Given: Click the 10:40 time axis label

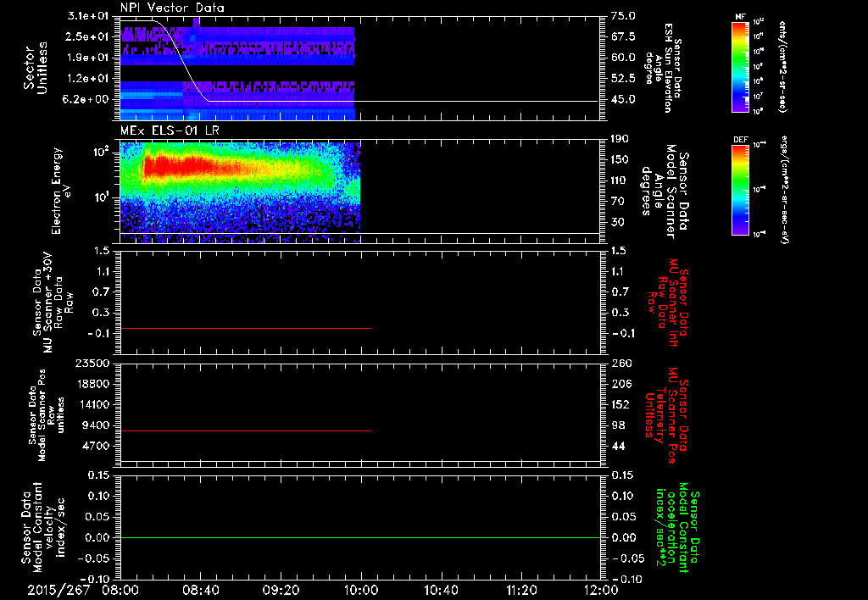Looking at the screenshot, I should pyautogui.click(x=441, y=590).
